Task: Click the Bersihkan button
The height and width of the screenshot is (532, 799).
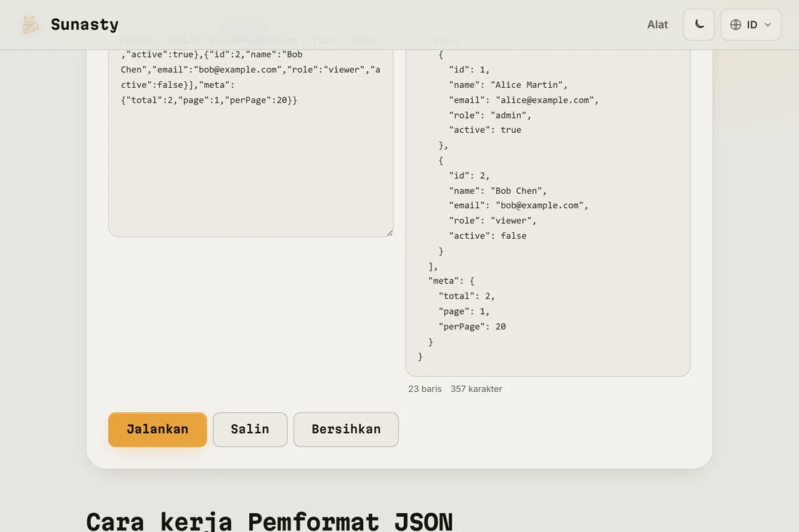Action: pos(346,429)
